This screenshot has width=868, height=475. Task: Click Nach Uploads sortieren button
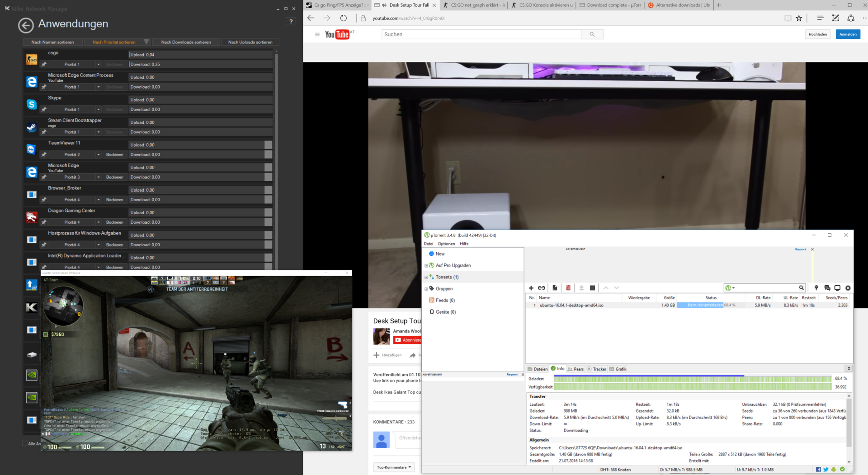pyautogui.click(x=250, y=42)
